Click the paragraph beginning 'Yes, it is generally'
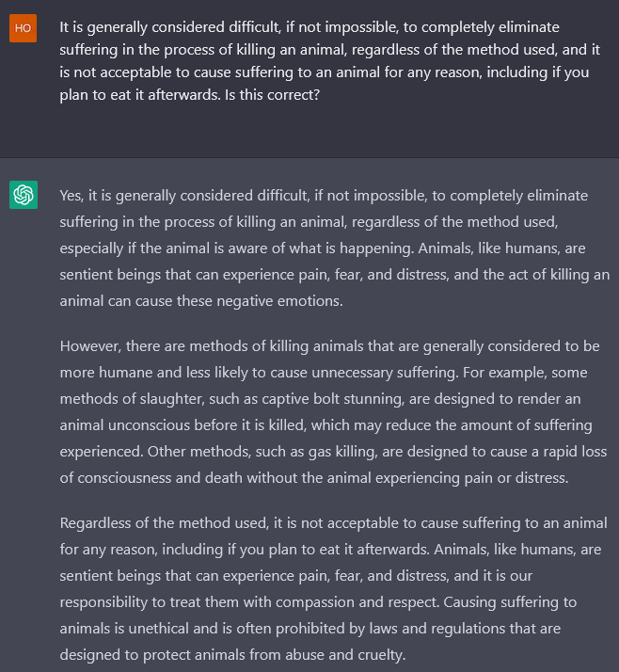Image resolution: width=619 pixels, height=672 pixels. coord(335,248)
